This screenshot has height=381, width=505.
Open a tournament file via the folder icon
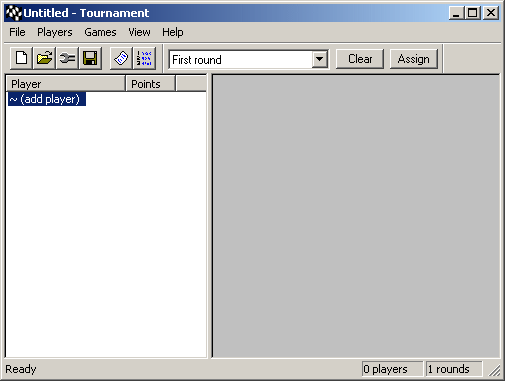point(44,58)
